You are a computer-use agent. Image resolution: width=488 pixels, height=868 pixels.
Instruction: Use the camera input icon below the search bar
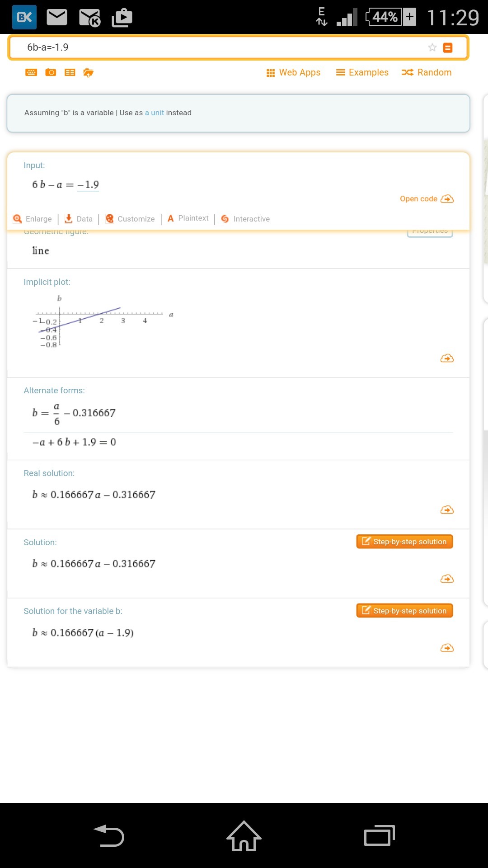click(x=50, y=72)
